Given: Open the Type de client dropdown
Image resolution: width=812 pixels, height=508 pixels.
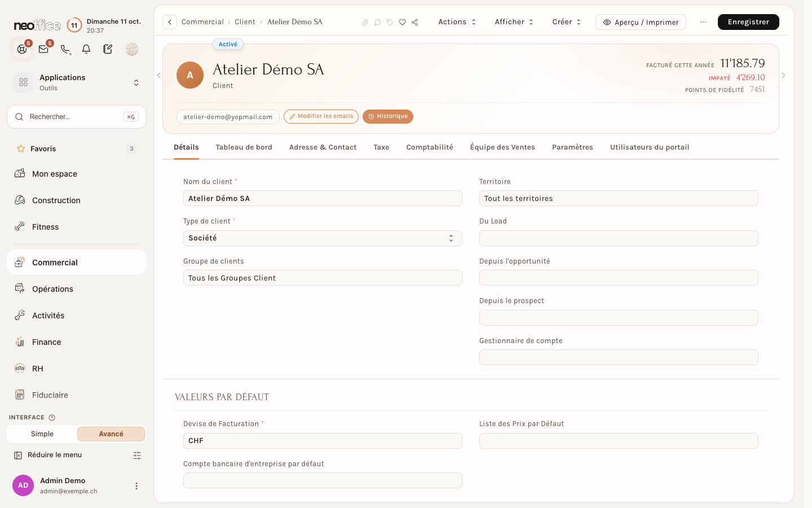Looking at the screenshot, I should click(x=323, y=238).
